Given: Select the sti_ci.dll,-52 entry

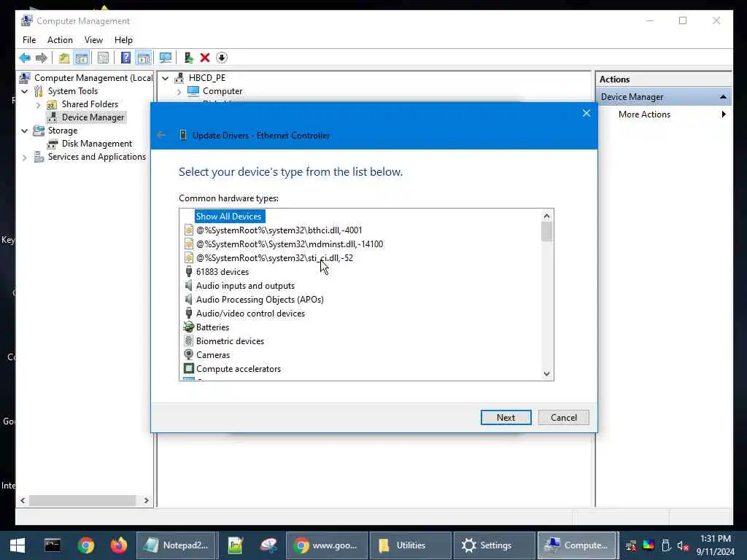Looking at the screenshot, I should click(274, 258).
